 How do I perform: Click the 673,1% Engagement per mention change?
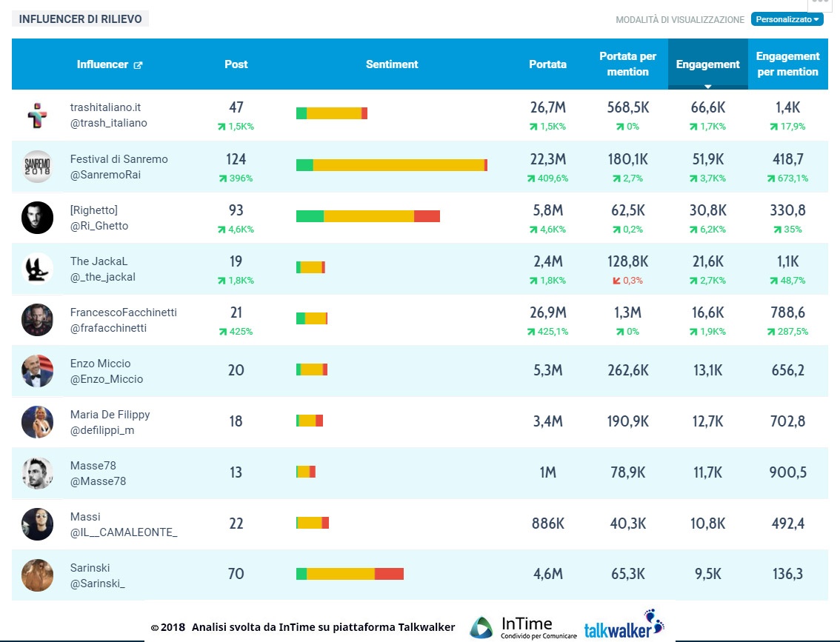click(x=787, y=178)
